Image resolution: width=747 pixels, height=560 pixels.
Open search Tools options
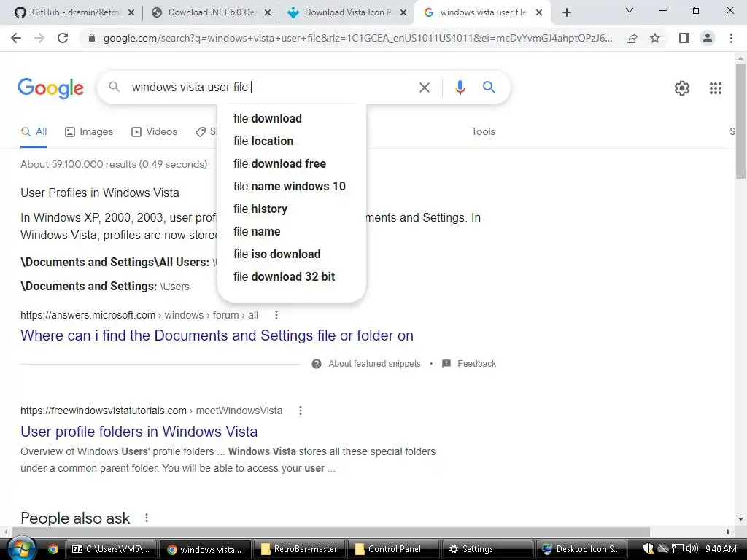coord(483,132)
